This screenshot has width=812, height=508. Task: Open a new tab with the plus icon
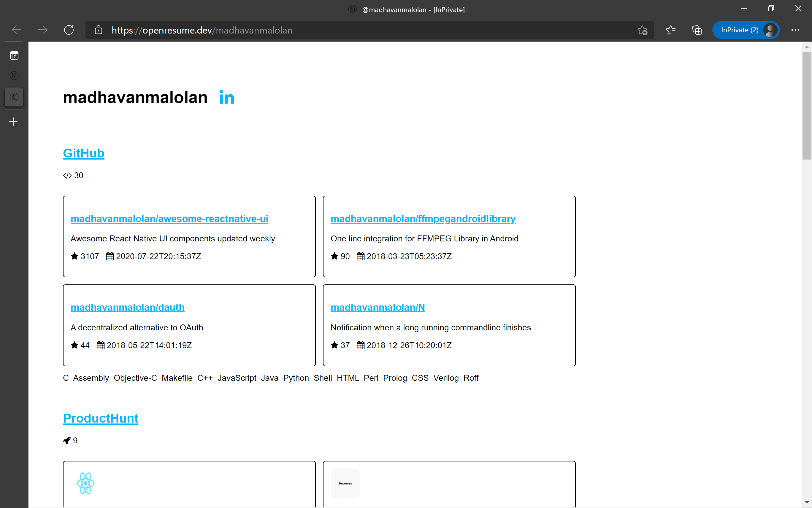point(13,121)
